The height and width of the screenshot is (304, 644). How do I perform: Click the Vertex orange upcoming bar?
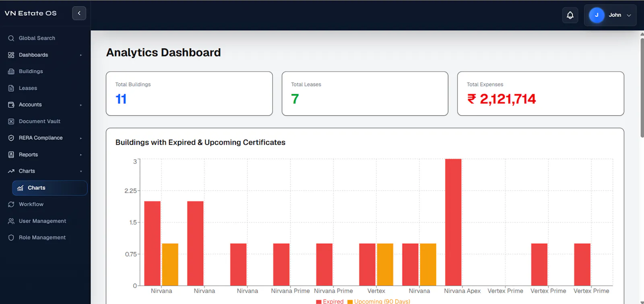pos(385,265)
